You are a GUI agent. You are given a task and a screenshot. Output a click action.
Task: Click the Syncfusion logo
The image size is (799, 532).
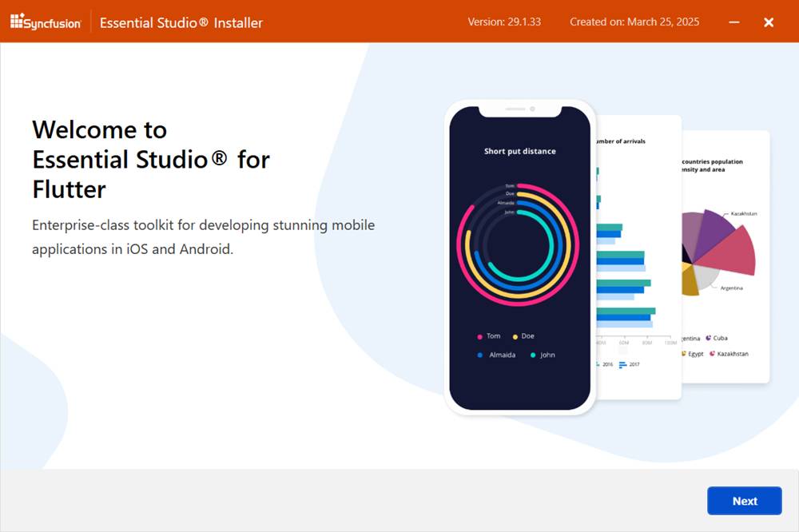[46, 22]
